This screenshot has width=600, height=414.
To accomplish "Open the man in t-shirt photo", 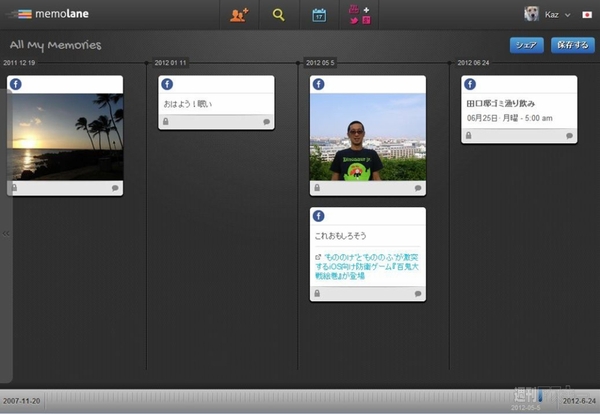I will pos(368,137).
